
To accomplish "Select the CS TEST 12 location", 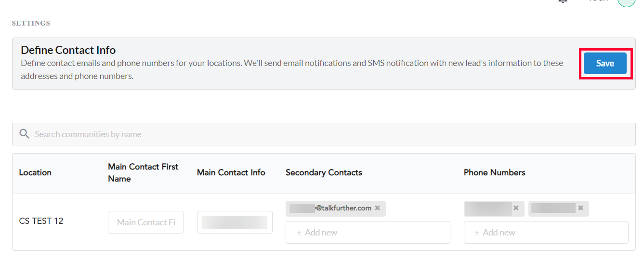I will [41, 221].
